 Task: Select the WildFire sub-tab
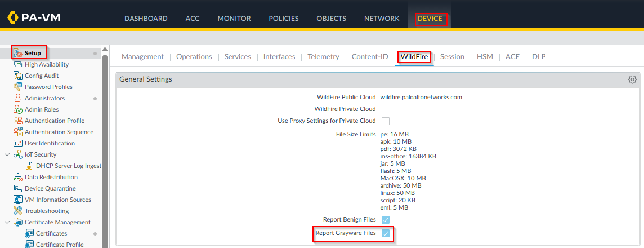click(414, 57)
